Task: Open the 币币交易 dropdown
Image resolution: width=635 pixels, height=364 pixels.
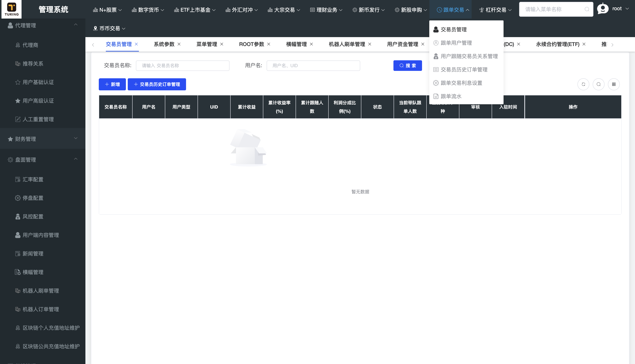Action: coord(110,28)
